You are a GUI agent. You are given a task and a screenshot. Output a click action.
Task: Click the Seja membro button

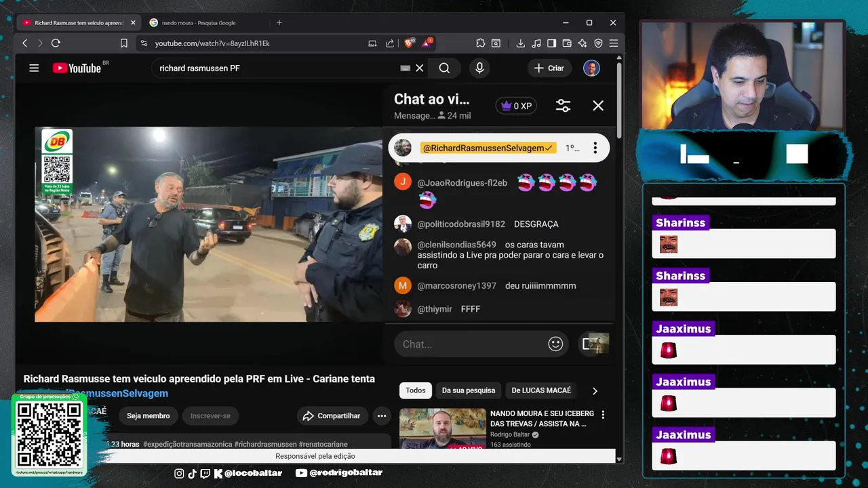coord(149,415)
